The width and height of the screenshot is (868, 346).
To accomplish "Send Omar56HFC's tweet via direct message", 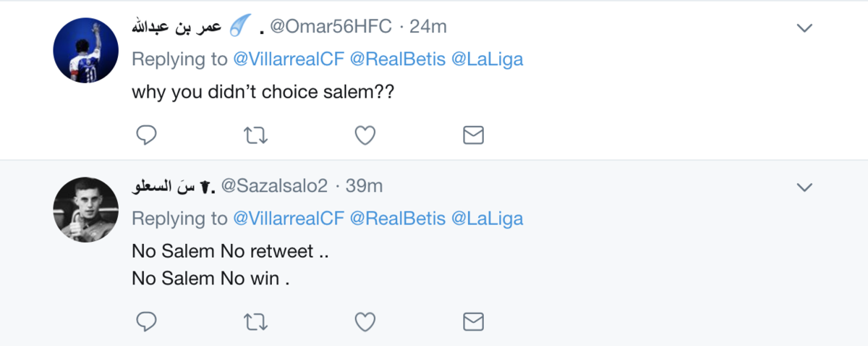I will (473, 135).
